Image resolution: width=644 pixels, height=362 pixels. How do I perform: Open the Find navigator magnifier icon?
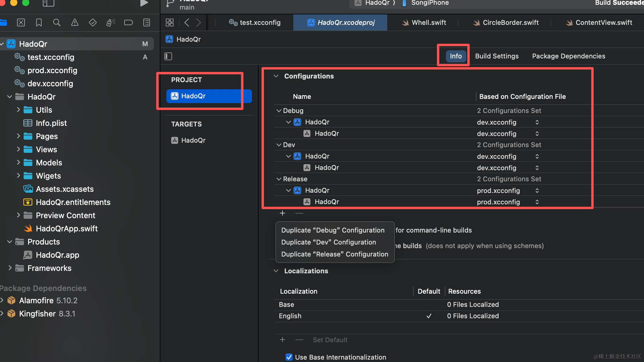[x=57, y=22]
